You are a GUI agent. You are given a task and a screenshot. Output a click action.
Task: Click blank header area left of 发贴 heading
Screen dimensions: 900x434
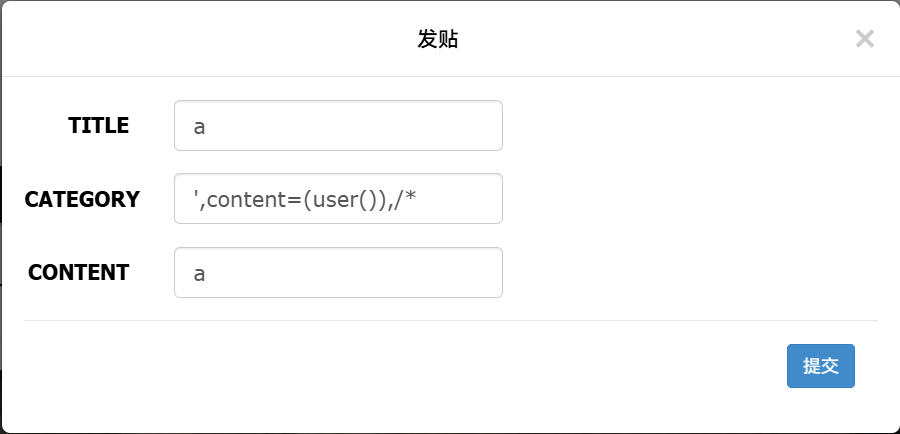(x=200, y=40)
